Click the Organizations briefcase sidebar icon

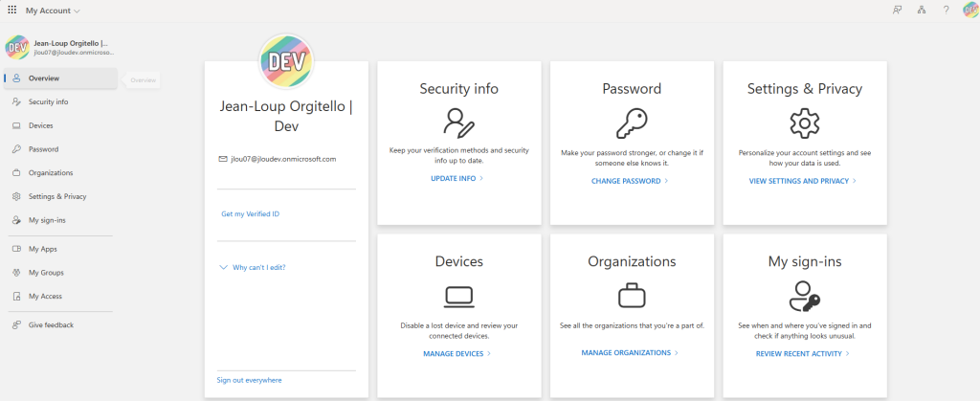pos(17,173)
